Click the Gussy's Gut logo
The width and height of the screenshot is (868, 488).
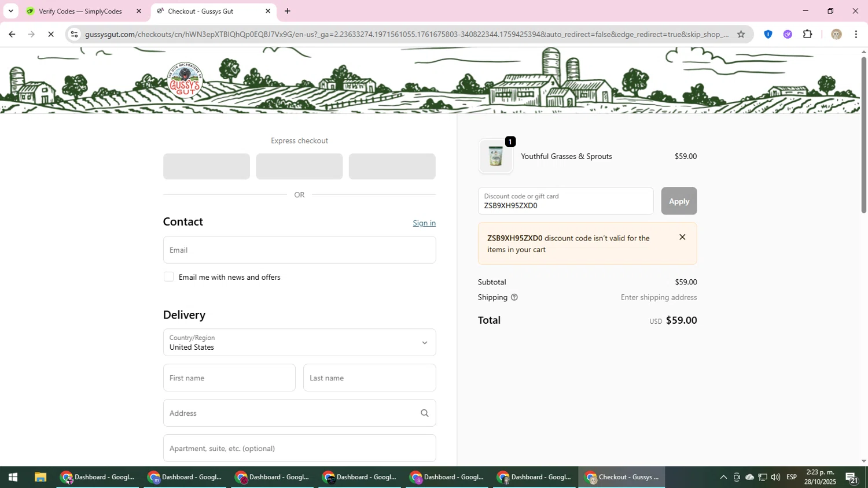[x=185, y=80]
